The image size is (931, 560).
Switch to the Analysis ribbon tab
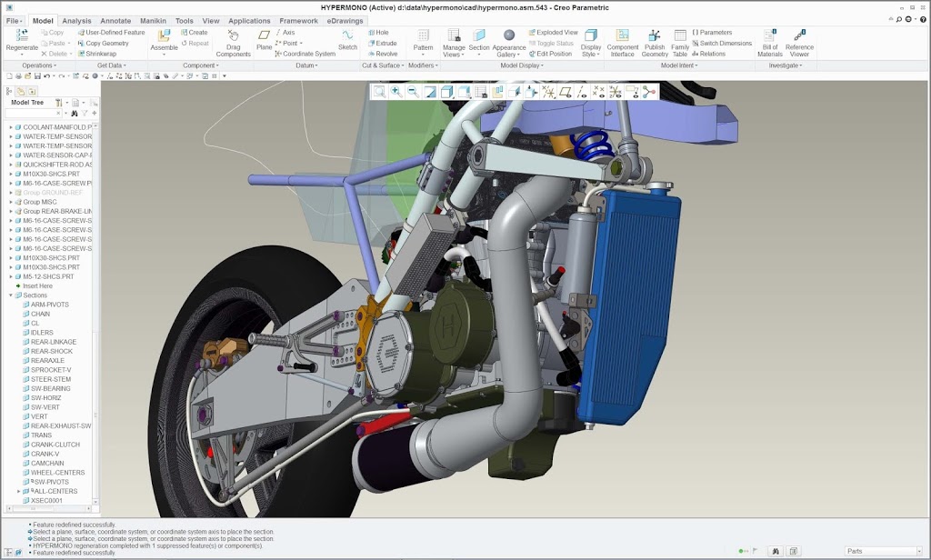point(76,20)
